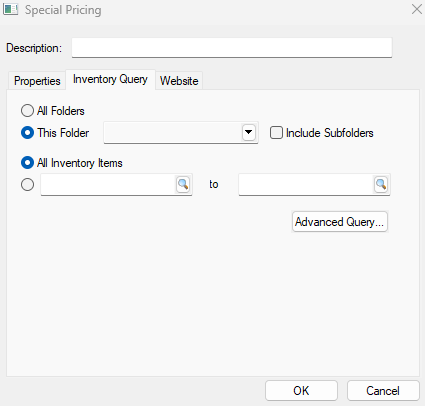Click the Special Pricing window icon

pos(10,9)
